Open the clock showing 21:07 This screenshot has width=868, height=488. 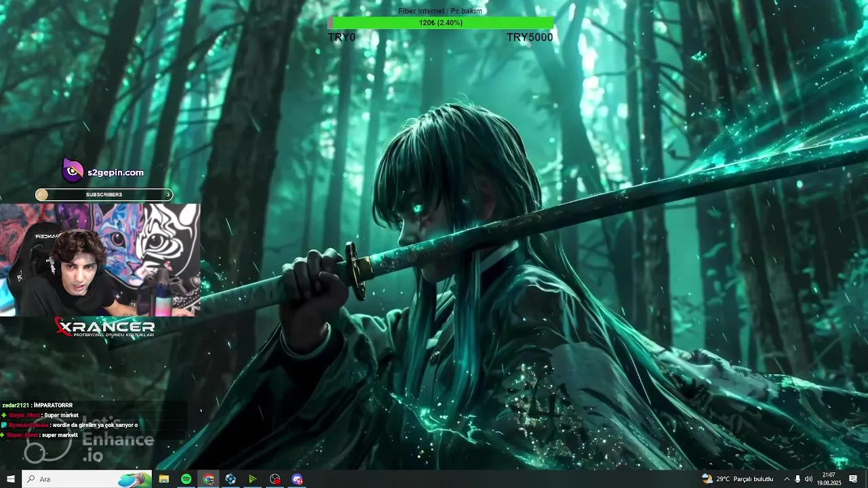(829, 479)
